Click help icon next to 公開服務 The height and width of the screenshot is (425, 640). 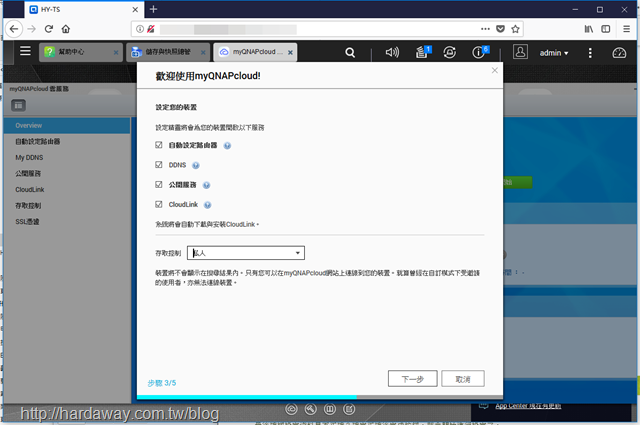tap(207, 185)
